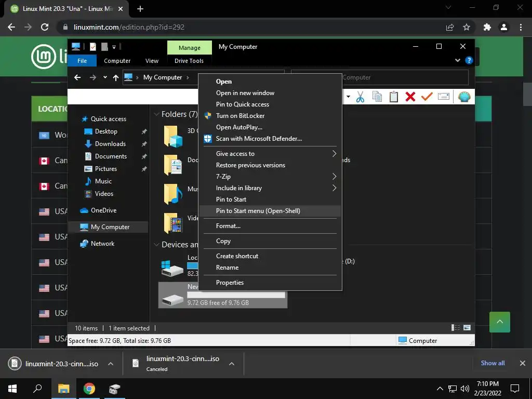Image resolution: width=532 pixels, height=399 pixels.
Task: Bookmark this page with star icon
Action: pyautogui.click(x=467, y=27)
